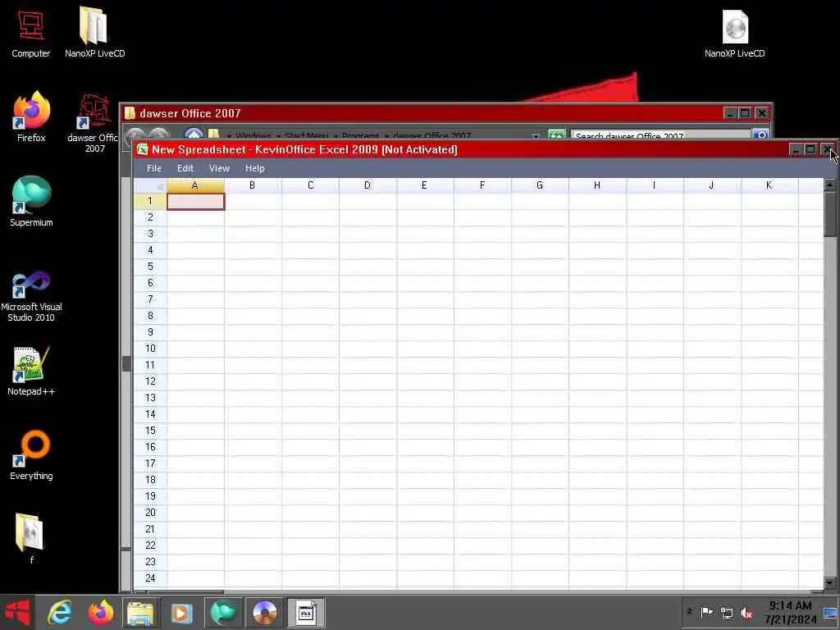Select column G header
The width and height of the screenshot is (840, 630).
540,185
